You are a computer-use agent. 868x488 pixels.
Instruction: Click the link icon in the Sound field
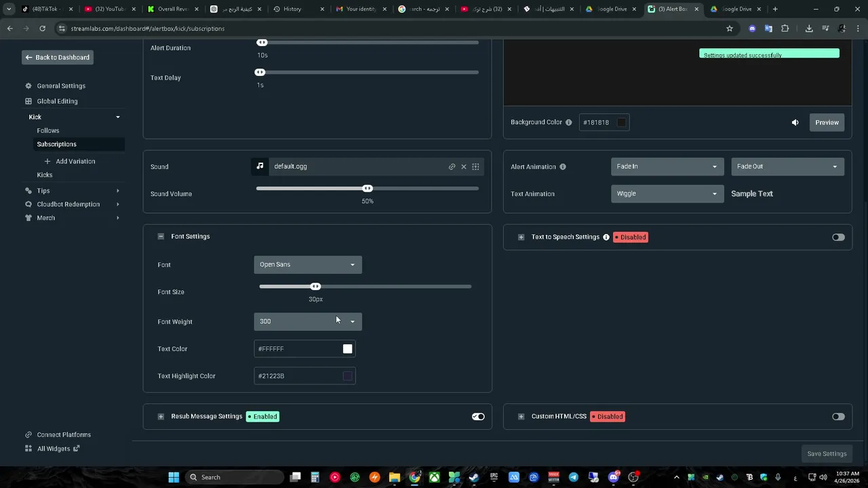click(452, 167)
